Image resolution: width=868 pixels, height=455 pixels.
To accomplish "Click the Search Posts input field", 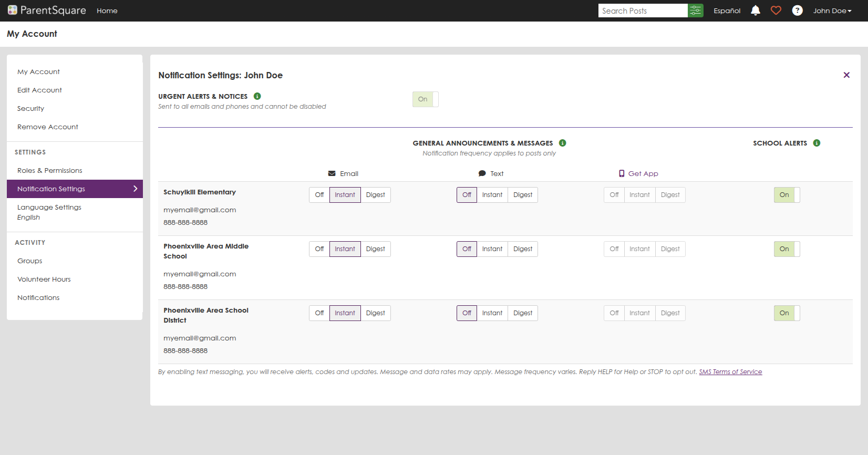I will (x=643, y=11).
